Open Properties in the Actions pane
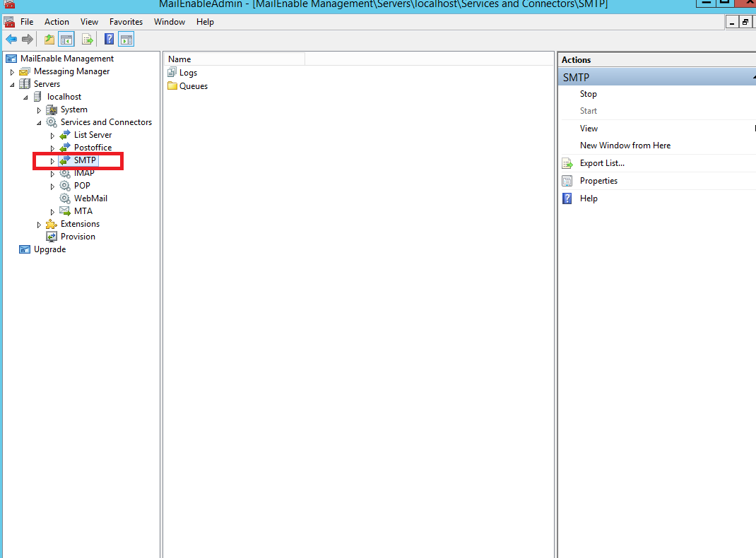Screen dimensions: 756x558 coord(598,181)
